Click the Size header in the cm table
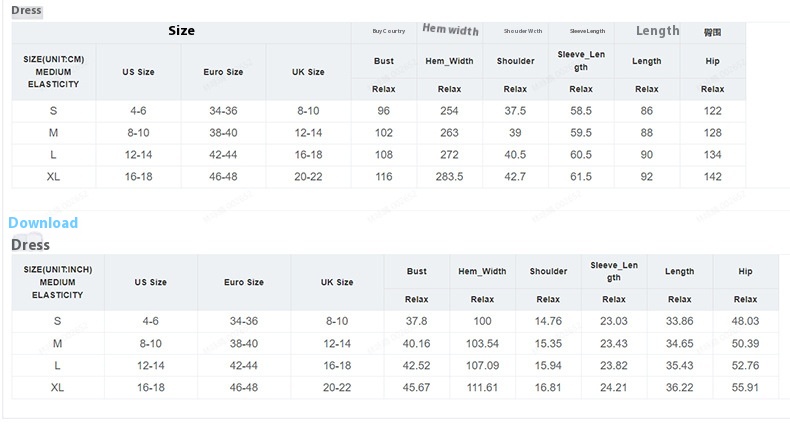790x426 pixels. point(181,31)
